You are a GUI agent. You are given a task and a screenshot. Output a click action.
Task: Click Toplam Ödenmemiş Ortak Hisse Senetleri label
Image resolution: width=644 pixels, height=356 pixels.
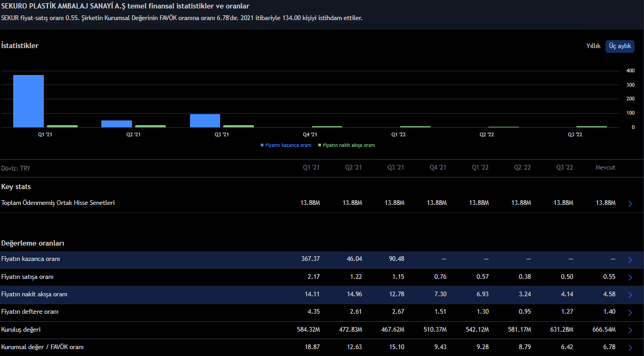pos(58,203)
